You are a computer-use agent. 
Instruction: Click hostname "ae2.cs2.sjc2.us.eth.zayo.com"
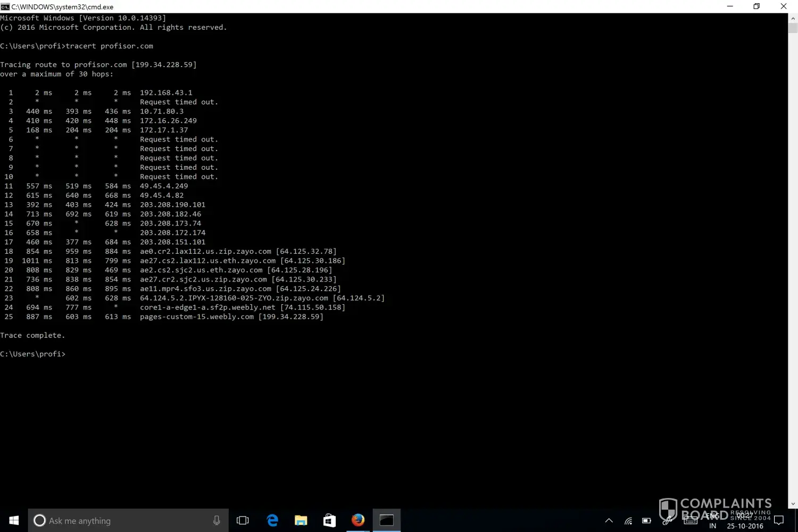[x=201, y=270]
